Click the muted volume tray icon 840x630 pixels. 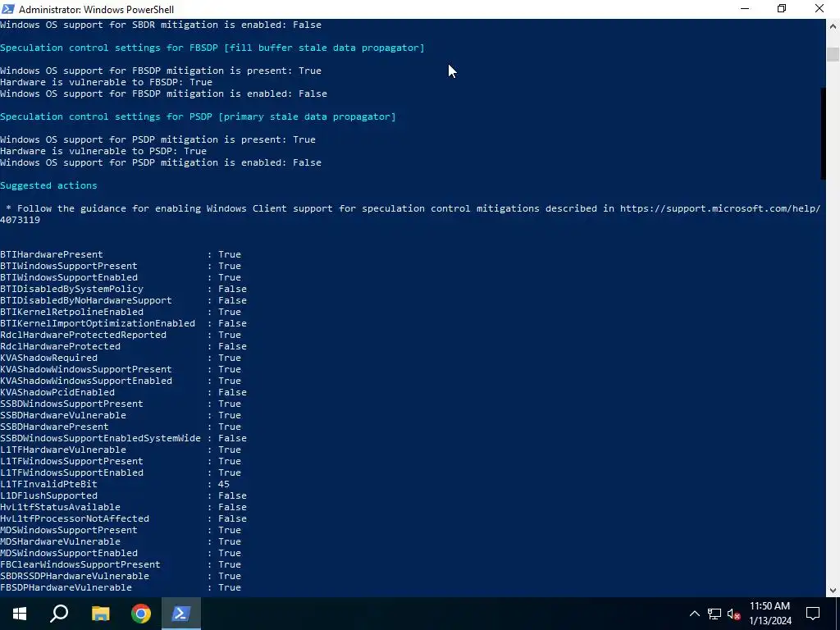tap(733, 614)
